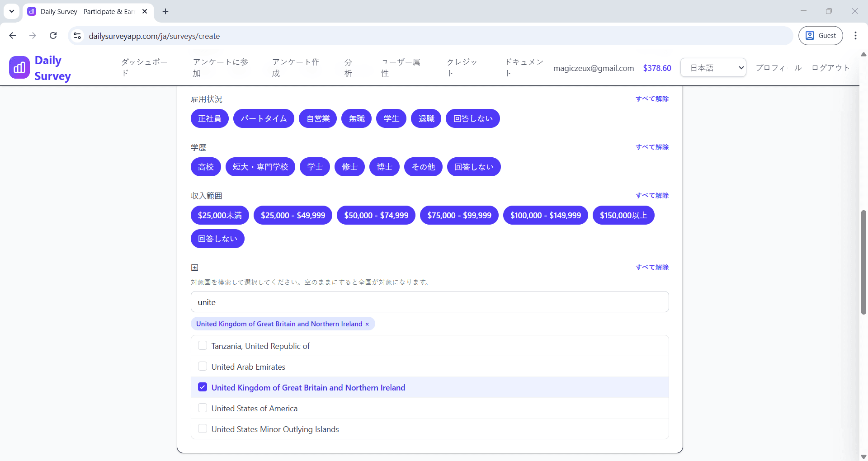Click the new tab plus icon

click(165, 11)
